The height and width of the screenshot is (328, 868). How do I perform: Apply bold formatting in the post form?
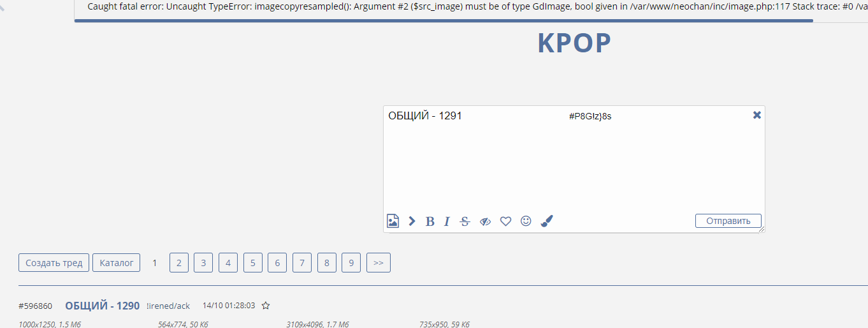[430, 221]
